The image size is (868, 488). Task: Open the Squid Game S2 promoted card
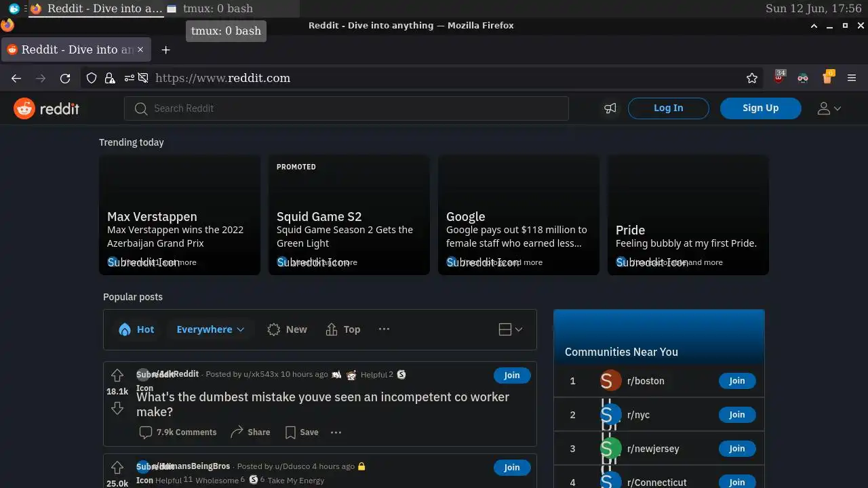click(x=349, y=215)
